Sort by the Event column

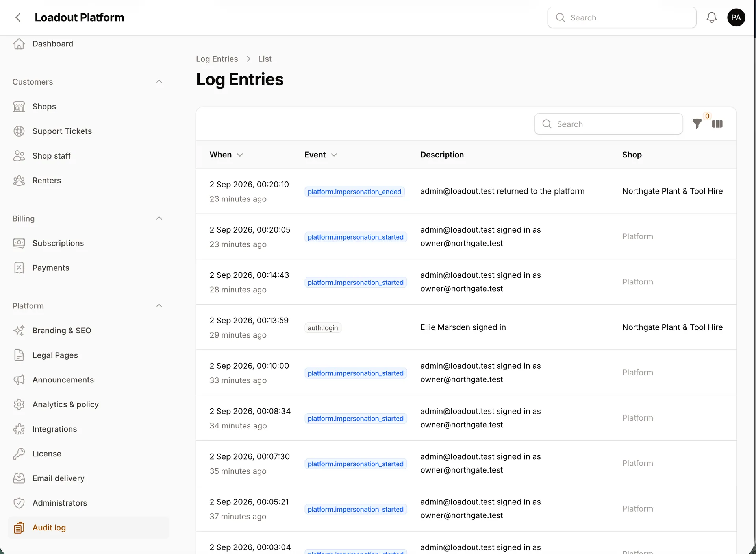pos(321,155)
